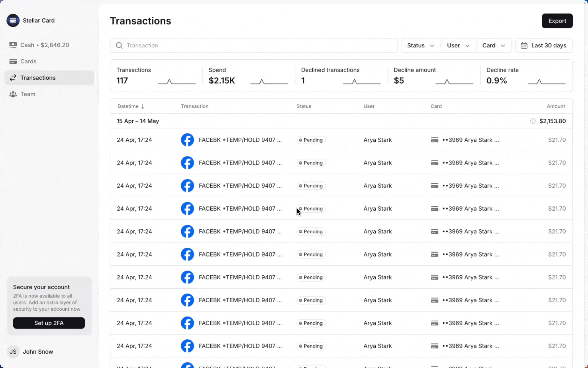Select Transactions in the sidebar
The width and height of the screenshot is (588, 368).
(49, 78)
